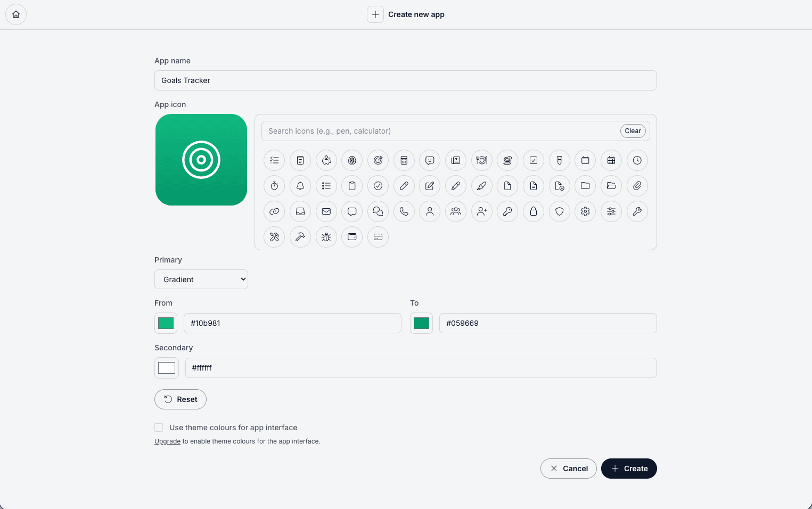The height and width of the screenshot is (509, 812).
Task: Open the Create new app menu item
Action: (x=406, y=14)
